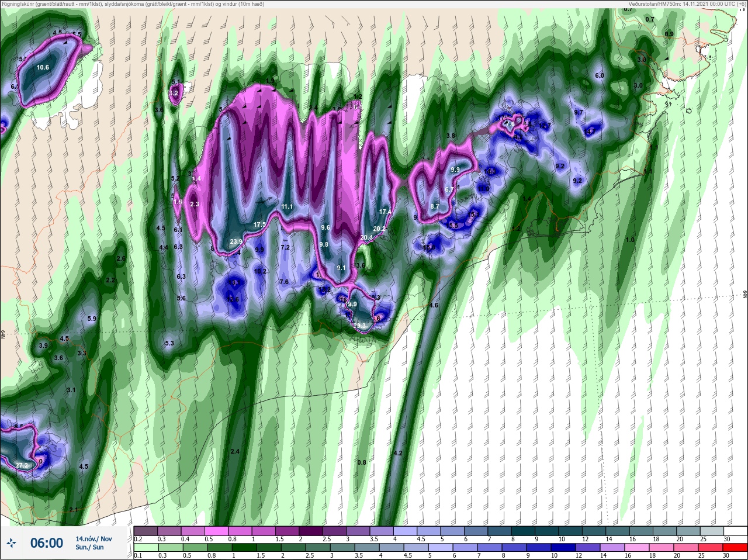Click the 23.9 precipitation value
The image size is (748, 560).
(236, 241)
